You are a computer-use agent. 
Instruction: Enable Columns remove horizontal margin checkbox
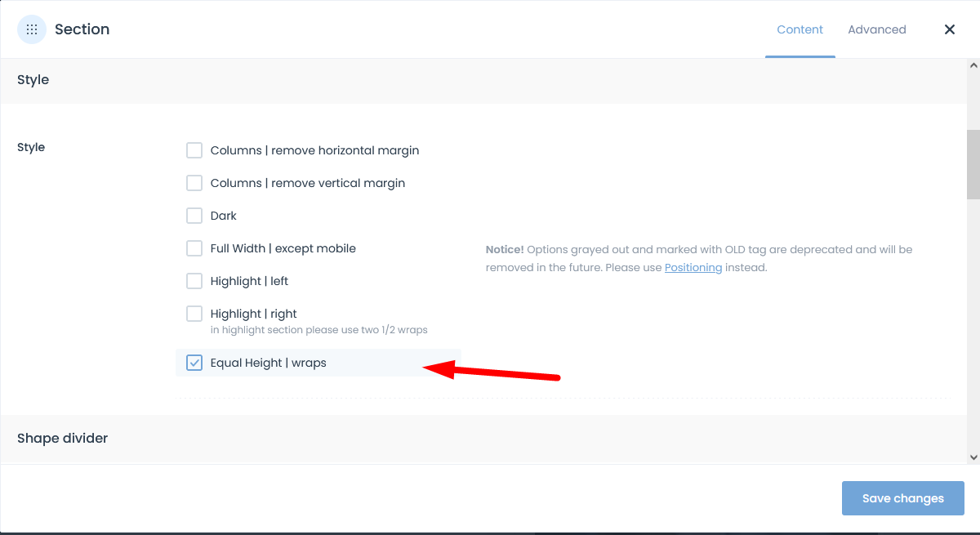tap(194, 150)
